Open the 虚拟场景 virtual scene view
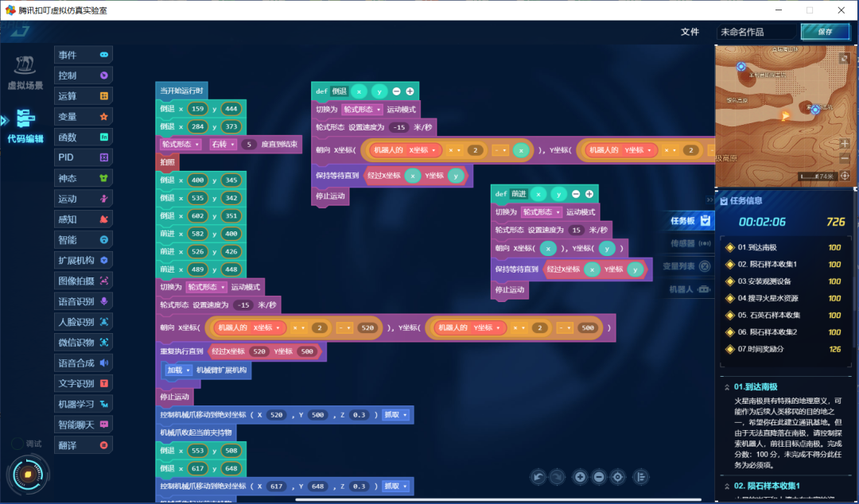859x504 pixels. pos(25,73)
